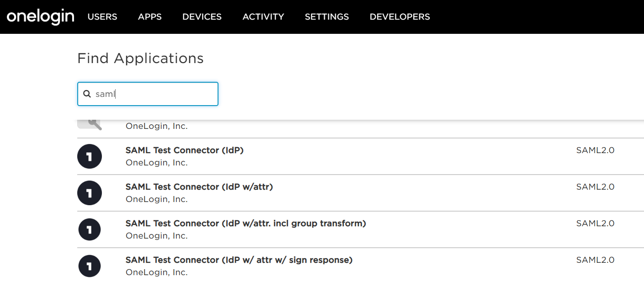Screen dimensions: 644x282
Task: Click OneLogin, Inc. under sign response connector
Action: [x=157, y=272]
